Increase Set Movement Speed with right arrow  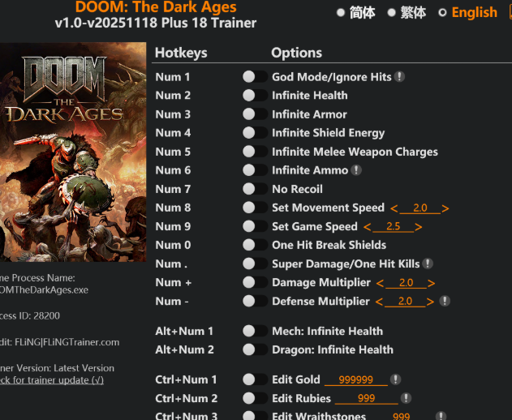click(x=445, y=208)
